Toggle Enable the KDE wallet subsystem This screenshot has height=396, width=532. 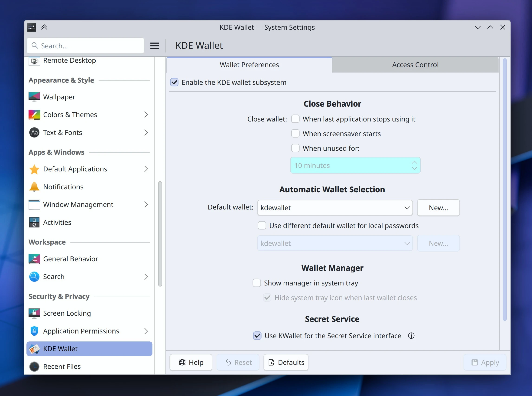[175, 82]
